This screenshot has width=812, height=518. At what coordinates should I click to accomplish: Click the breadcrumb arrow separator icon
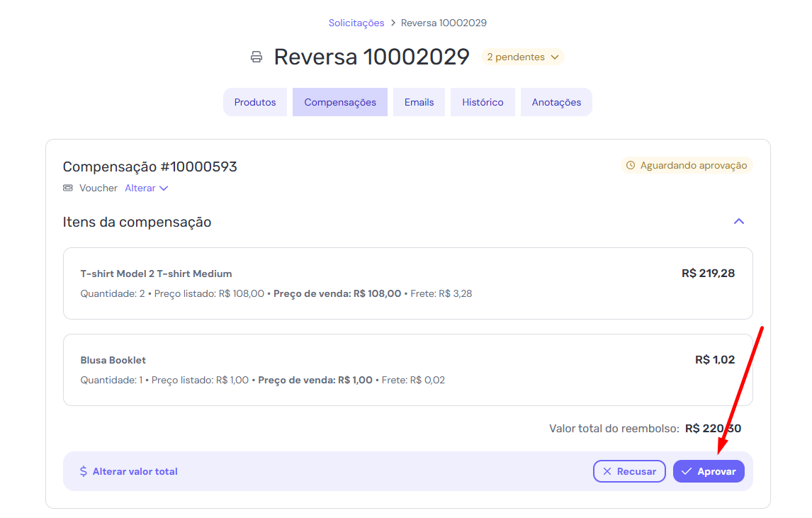(393, 23)
